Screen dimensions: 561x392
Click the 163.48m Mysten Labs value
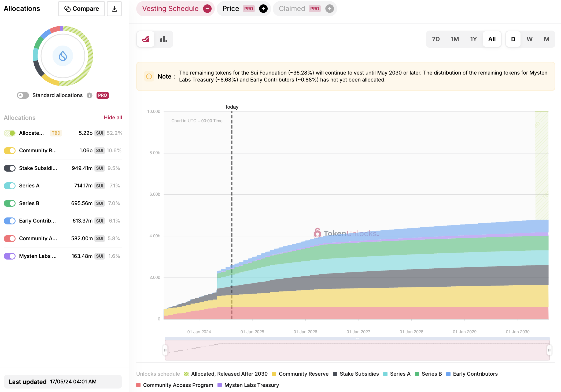pyautogui.click(x=82, y=256)
